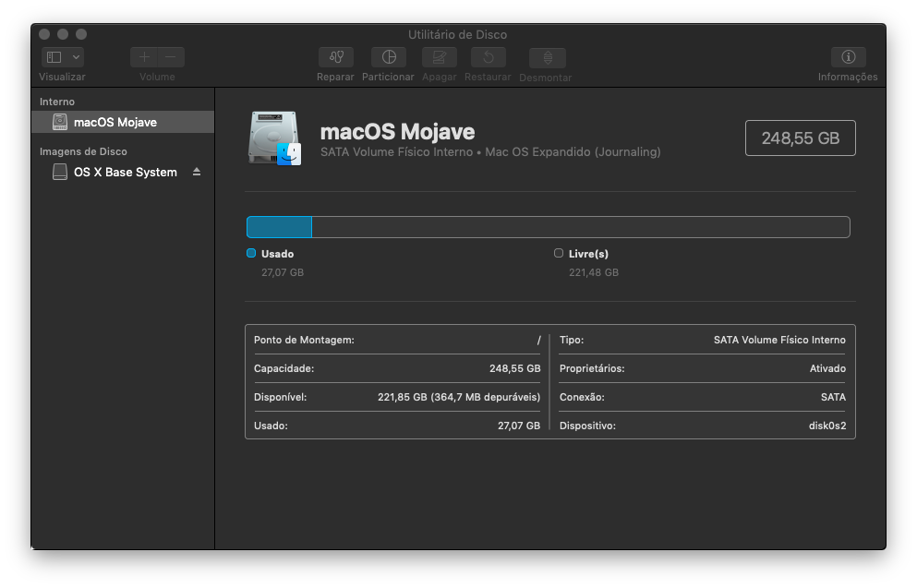The image size is (917, 588).
Task: Click the remove volume minus button
Action: click(171, 57)
